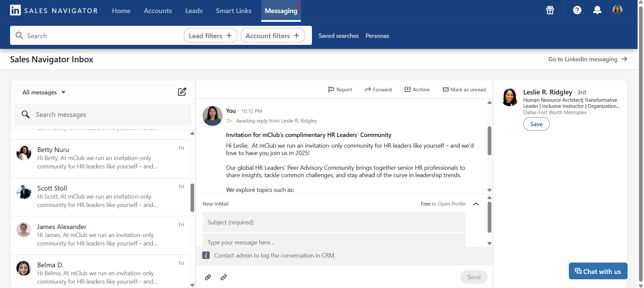Click Dallas-Fort Worth Metroplex location text
The image size is (644, 288).
click(x=555, y=113)
